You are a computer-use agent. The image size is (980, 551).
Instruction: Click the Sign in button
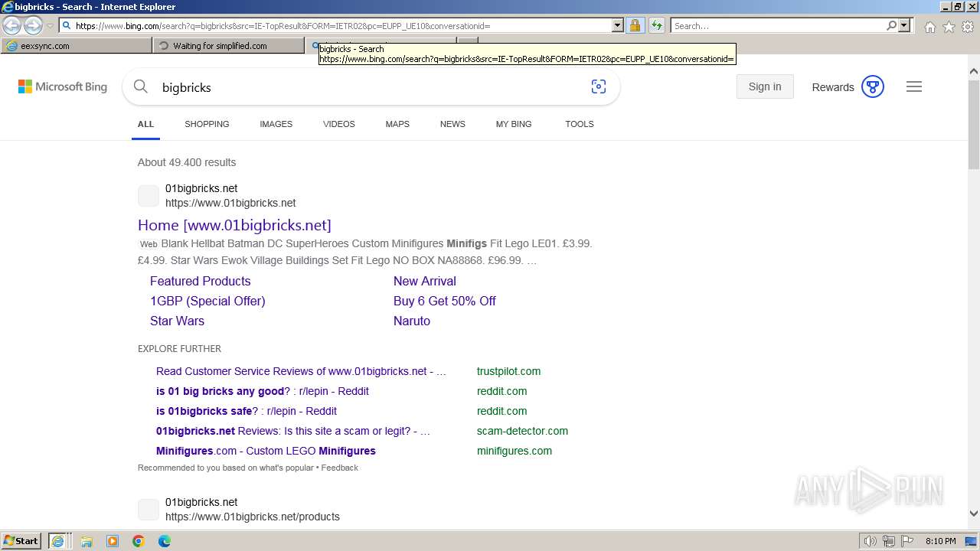[765, 86]
